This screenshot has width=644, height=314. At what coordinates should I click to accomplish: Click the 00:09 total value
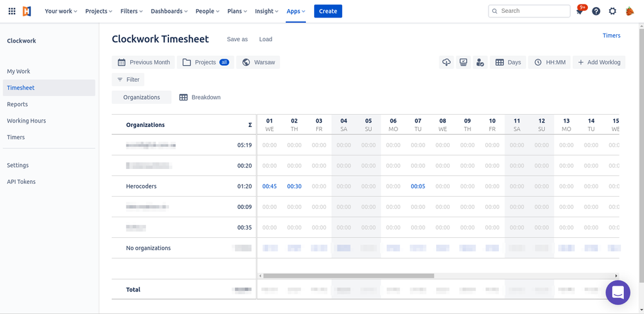pos(245,207)
